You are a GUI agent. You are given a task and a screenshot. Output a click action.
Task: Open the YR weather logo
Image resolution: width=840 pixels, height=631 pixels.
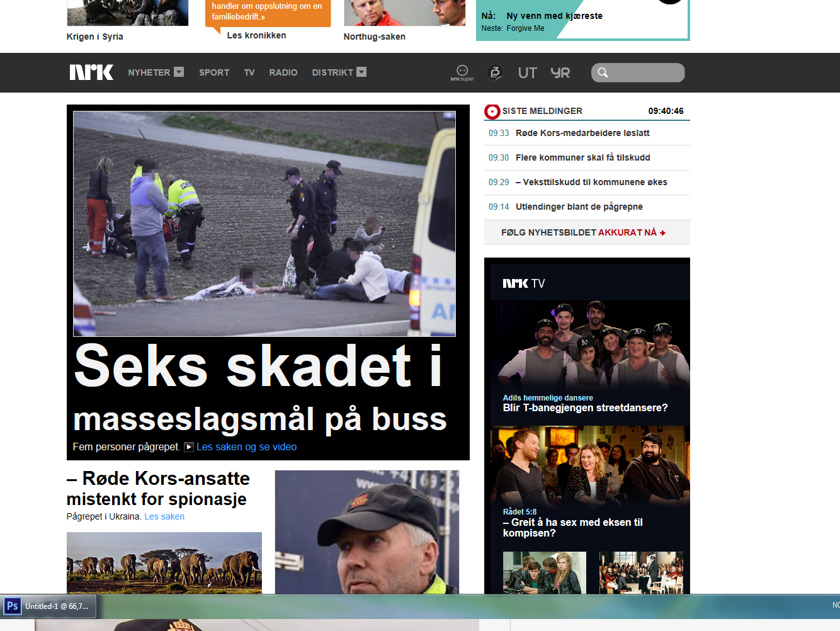click(x=560, y=73)
